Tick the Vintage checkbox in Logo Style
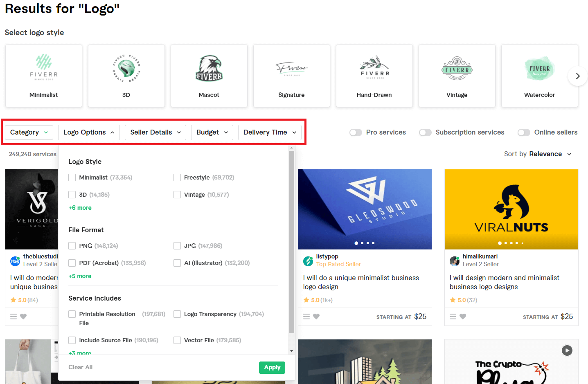 tap(177, 195)
